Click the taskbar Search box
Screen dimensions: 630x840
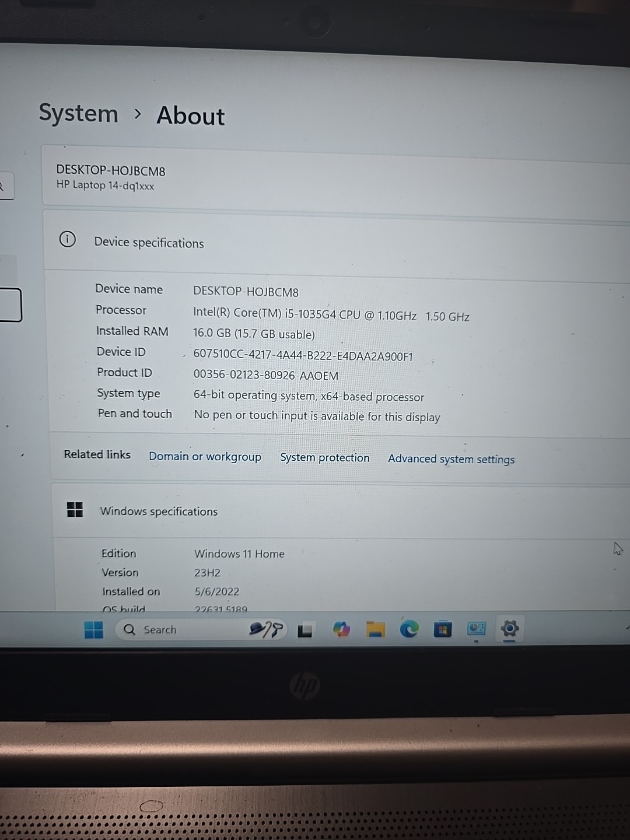[202, 629]
